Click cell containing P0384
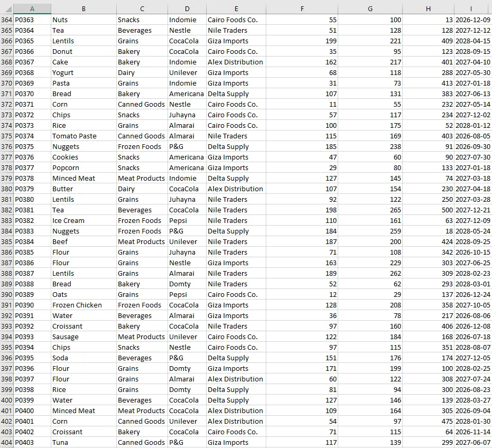The height and width of the screenshot is (448, 492). coord(32,241)
